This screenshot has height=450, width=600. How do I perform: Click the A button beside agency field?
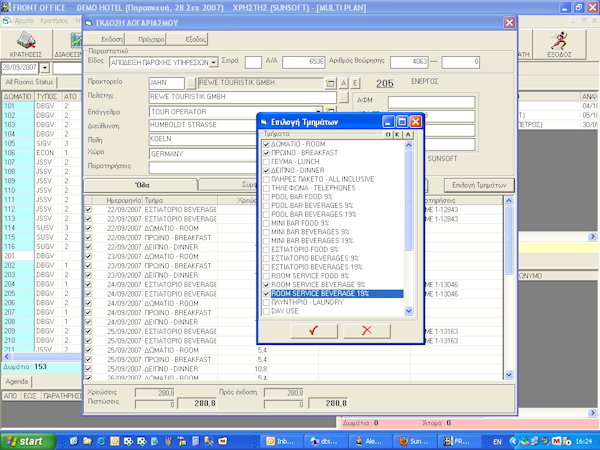(343, 83)
